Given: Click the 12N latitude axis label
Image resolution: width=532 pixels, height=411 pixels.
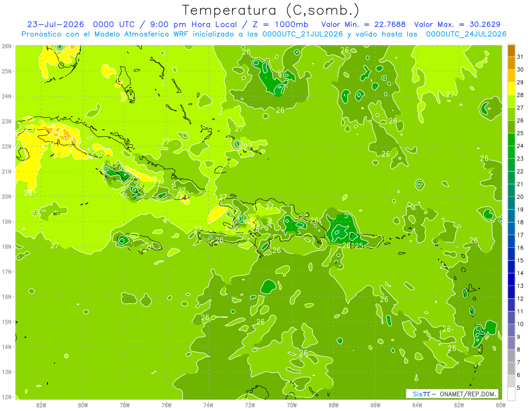Looking at the screenshot, I should (6, 397).
